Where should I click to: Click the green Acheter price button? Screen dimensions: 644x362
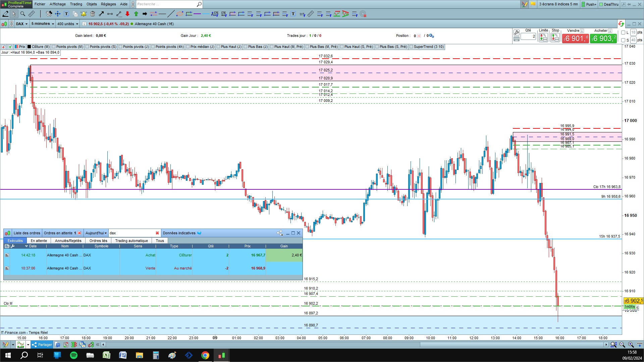coord(603,39)
